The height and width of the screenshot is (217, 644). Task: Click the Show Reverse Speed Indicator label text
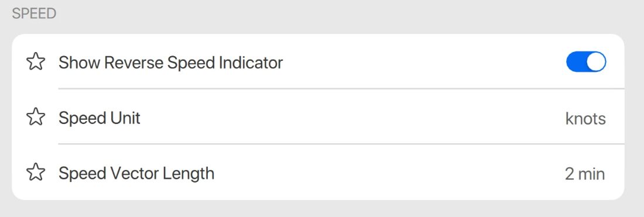[x=171, y=63]
